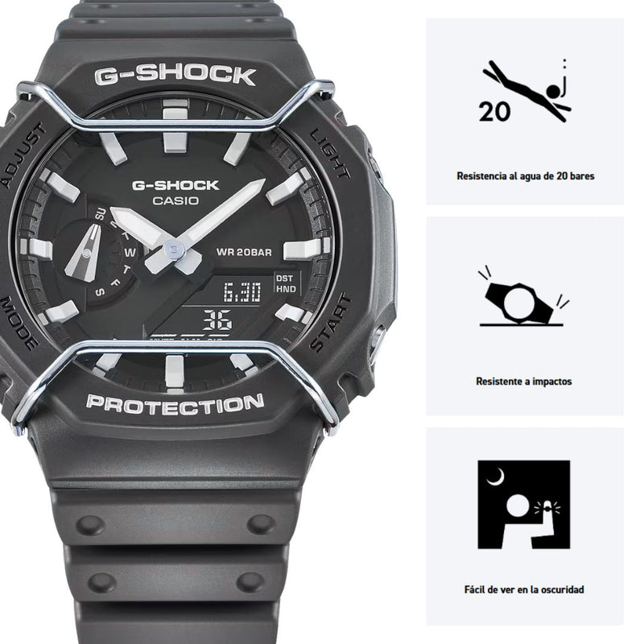Select the 'Fácil de ver en la oscuridad' caption

click(x=524, y=590)
